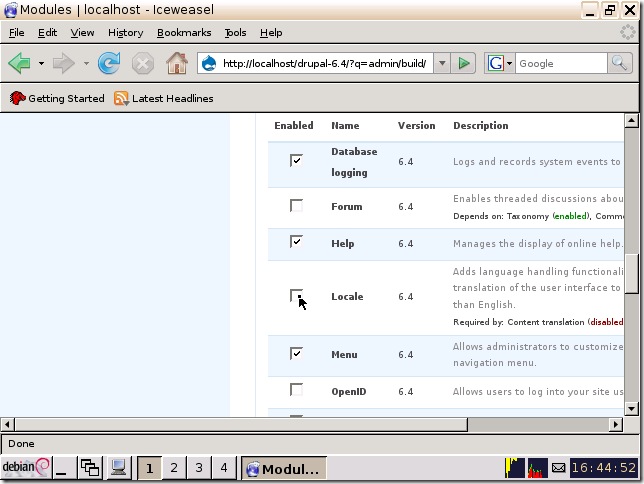Image resolution: width=644 pixels, height=484 pixels.
Task: Open the window list taskbar icon
Action: (90, 468)
